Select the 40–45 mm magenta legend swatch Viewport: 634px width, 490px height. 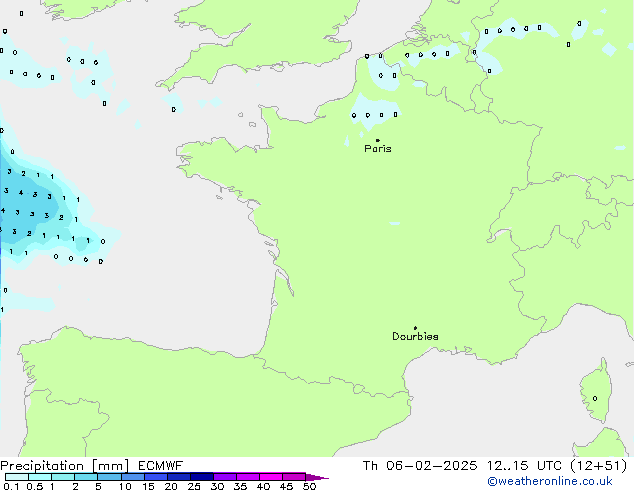coord(271,477)
